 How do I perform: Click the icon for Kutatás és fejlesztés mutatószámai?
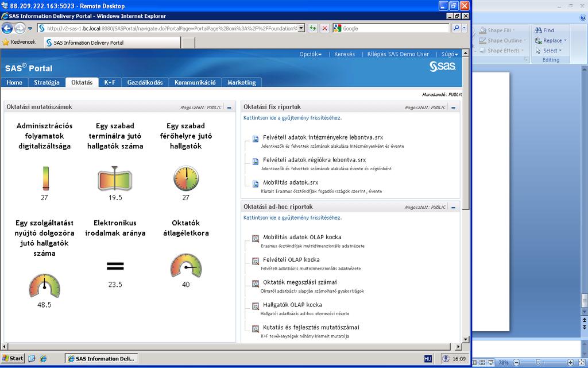[256, 328]
